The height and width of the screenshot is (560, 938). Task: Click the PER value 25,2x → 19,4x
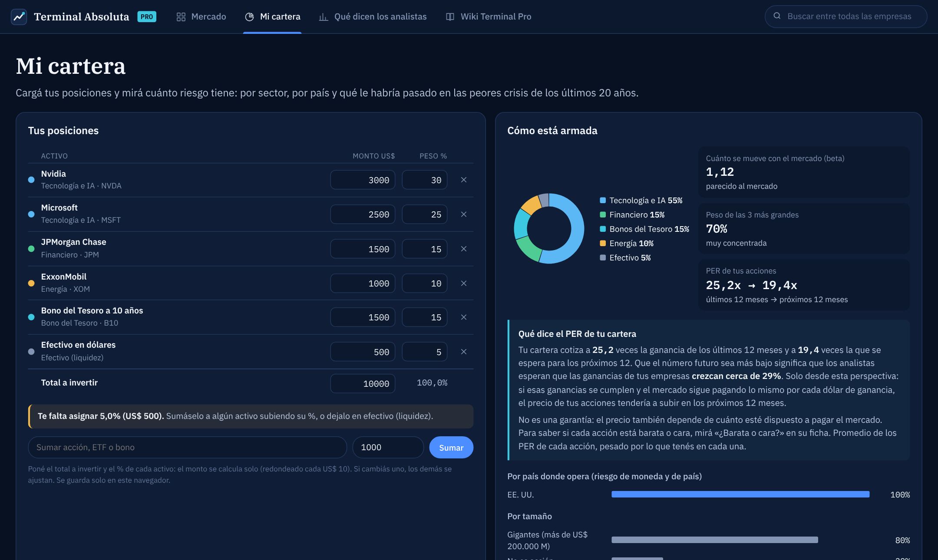click(751, 285)
